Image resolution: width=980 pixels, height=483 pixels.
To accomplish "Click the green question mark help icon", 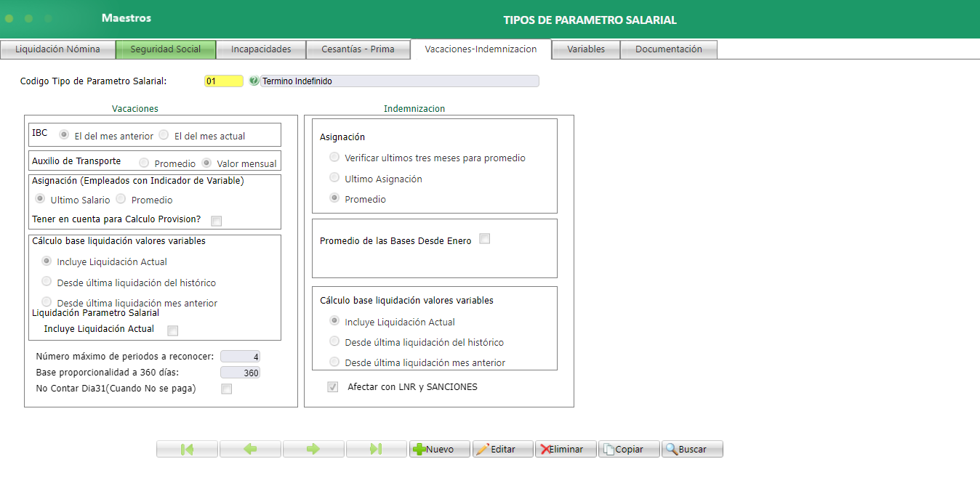I will point(253,81).
